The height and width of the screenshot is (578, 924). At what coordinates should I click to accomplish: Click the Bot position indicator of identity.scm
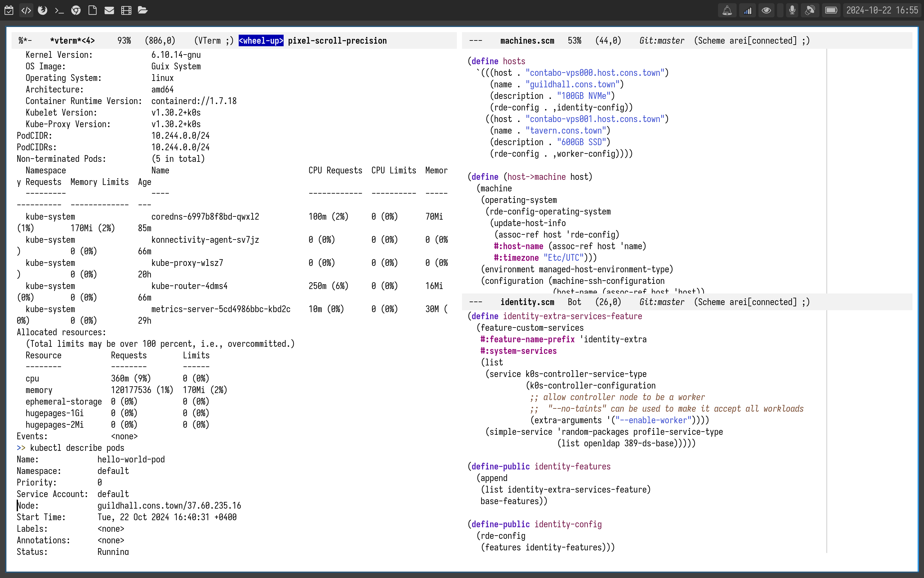click(574, 302)
